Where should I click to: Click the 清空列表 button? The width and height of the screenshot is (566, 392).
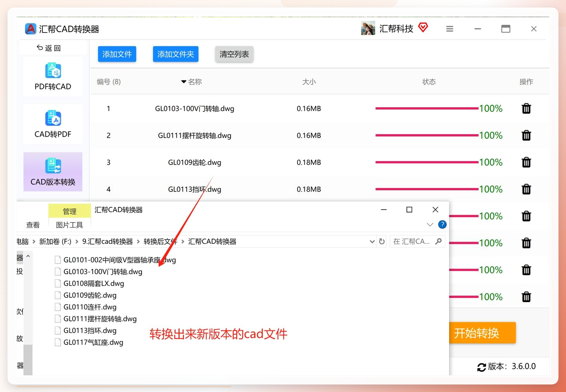234,54
